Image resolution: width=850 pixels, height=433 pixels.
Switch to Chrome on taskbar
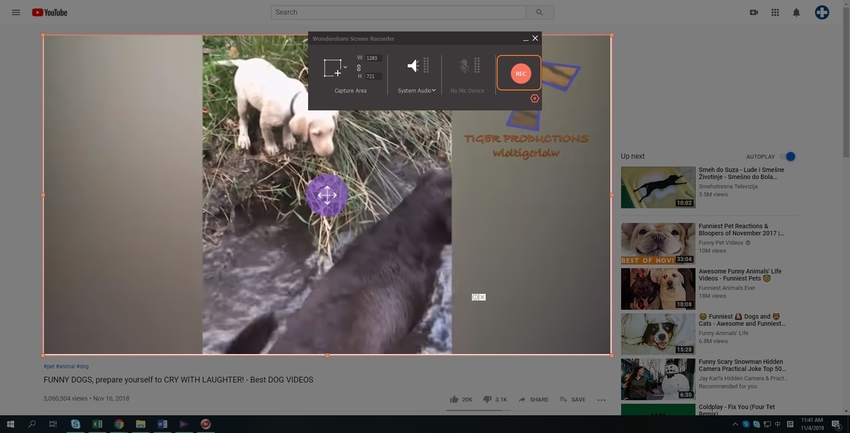(119, 424)
